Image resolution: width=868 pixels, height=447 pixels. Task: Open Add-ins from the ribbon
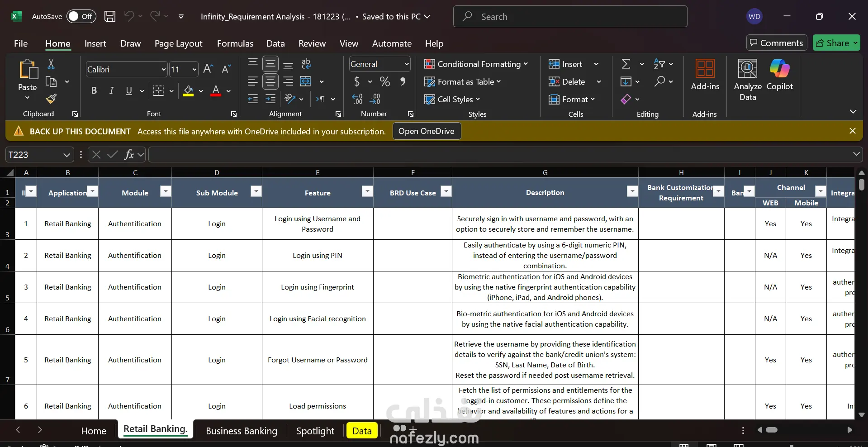click(x=705, y=76)
